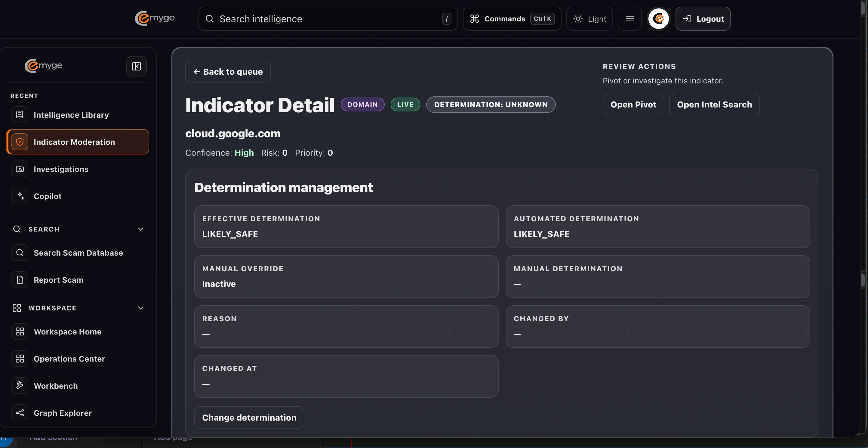
Task: Click the Operations Center grid icon
Action: point(20,359)
